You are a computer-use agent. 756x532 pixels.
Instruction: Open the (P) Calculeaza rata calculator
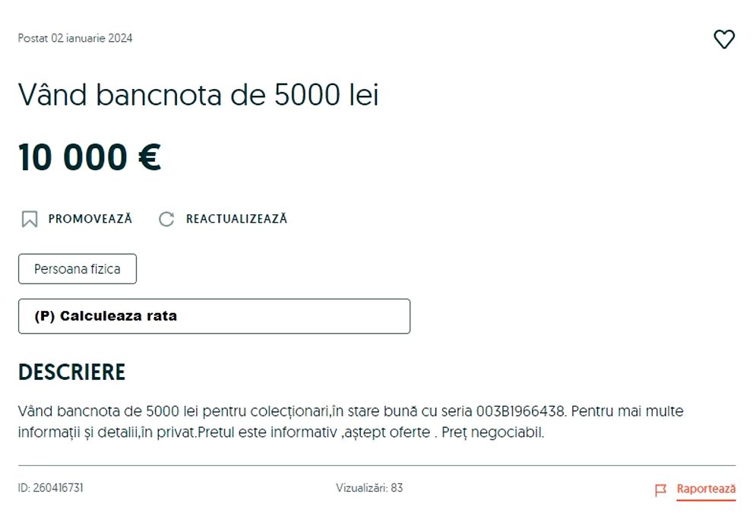tap(214, 316)
